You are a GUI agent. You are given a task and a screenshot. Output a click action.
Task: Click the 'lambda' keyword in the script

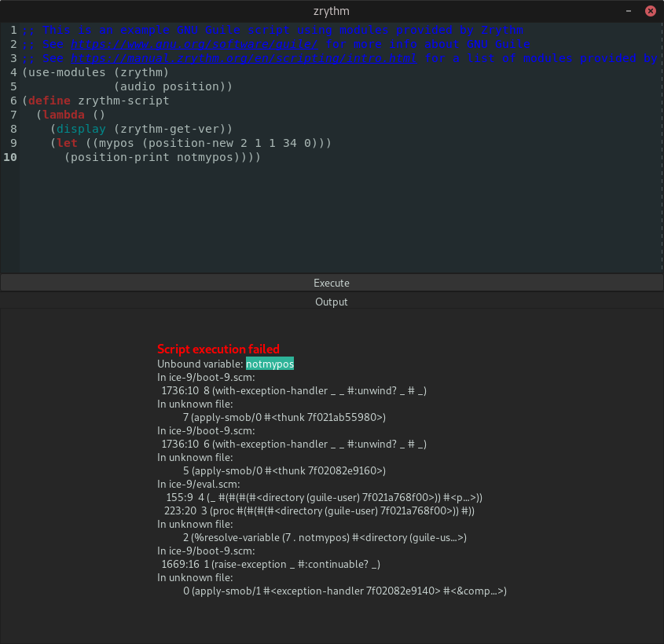[x=64, y=115]
